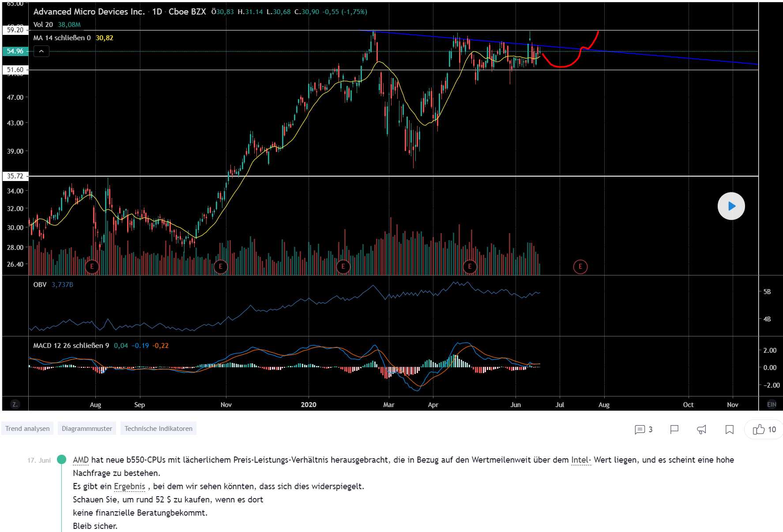Click the flag icon below the chart
783x532 pixels.
click(x=674, y=430)
